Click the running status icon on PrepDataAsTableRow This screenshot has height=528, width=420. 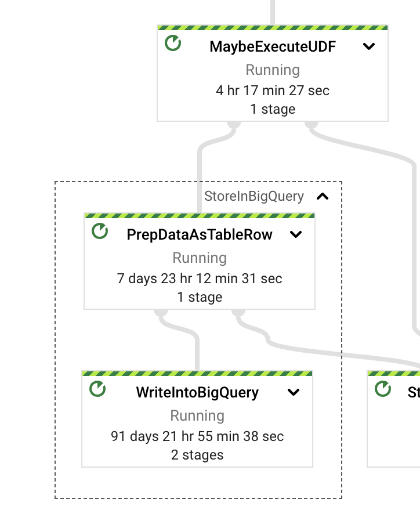point(100,231)
